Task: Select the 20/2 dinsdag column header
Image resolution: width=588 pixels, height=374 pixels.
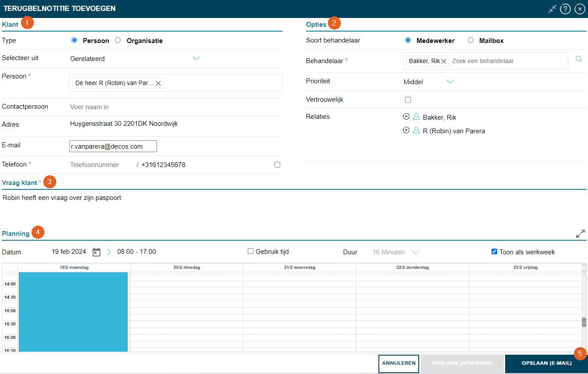Action: click(187, 267)
